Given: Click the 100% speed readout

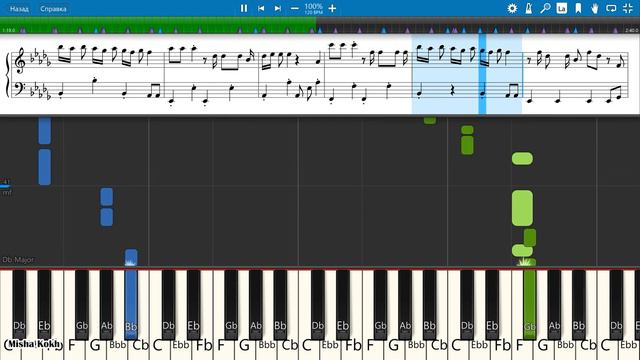Looking at the screenshot, I should tap(313, 7).
